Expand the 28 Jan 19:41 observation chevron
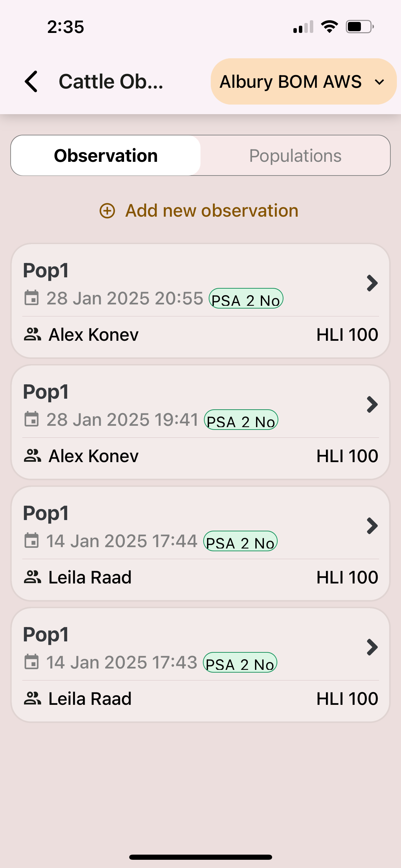401x868 pixels. tap(372, 405)
